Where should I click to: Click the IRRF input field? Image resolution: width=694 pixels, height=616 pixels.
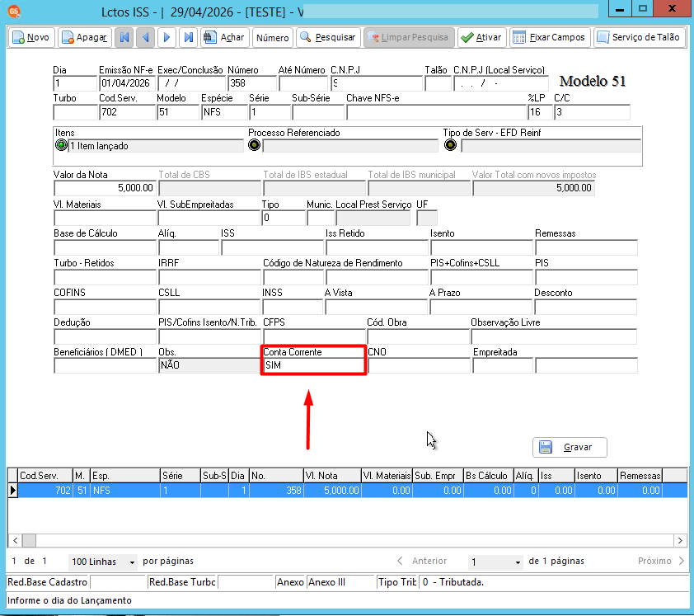(209, 277)
